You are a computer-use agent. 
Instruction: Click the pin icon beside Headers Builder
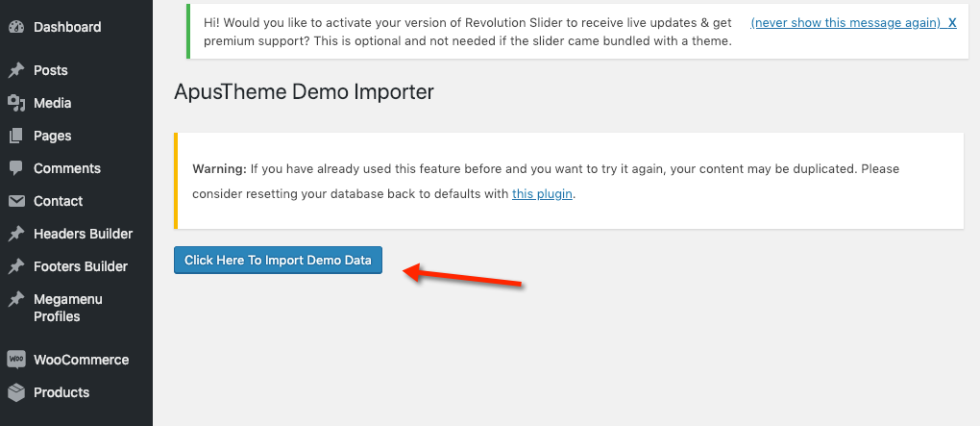[x=16, y=234]
